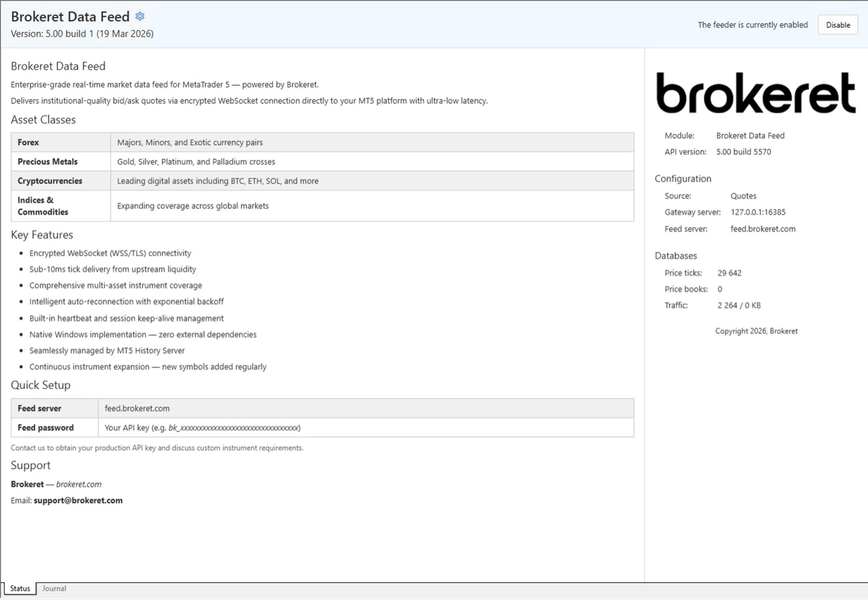Click the Built-in heartbeat keep-alive bullet
Image resolution: width=868 pixels, height=600 pixels.
pyautogui.click(x=126, y=318)
